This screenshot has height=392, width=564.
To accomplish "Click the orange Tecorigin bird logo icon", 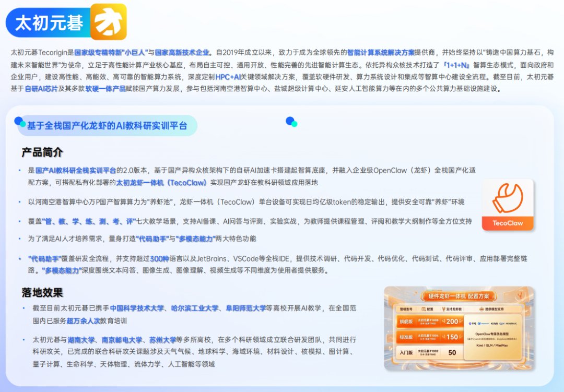I will tap(108, 21).
